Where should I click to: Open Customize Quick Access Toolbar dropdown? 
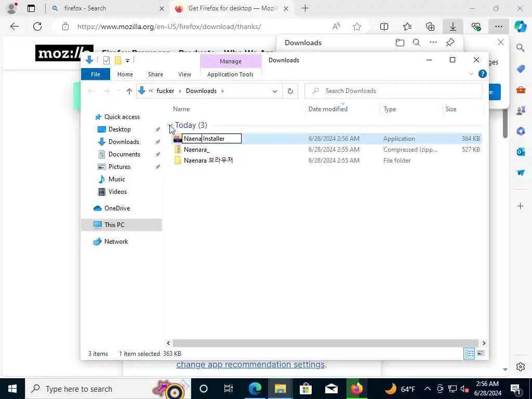pos(127,60)
